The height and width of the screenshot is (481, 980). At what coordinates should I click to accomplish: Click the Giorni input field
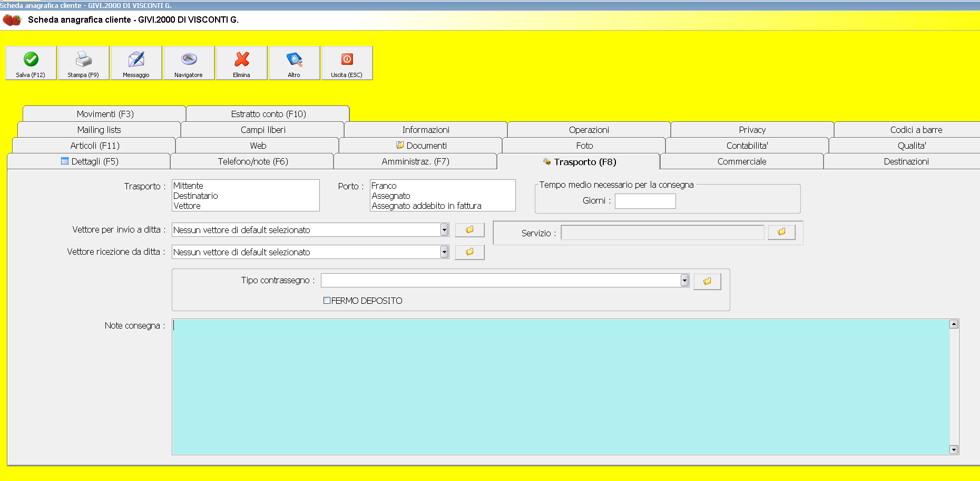click(645, 201)
